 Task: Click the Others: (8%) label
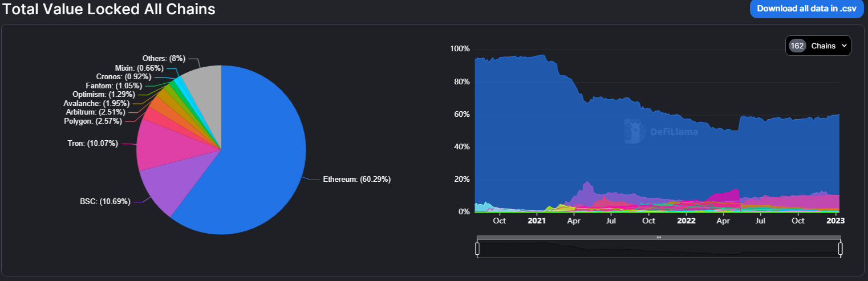click(164, 58)
